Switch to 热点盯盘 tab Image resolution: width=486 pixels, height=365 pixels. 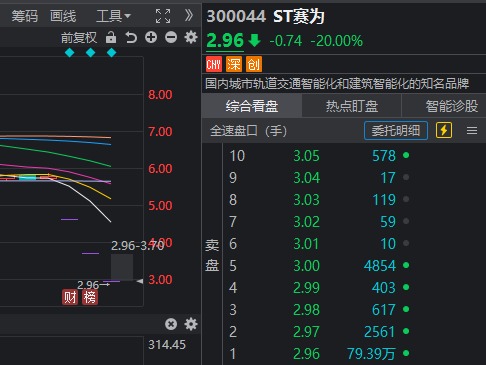point(352,106)
